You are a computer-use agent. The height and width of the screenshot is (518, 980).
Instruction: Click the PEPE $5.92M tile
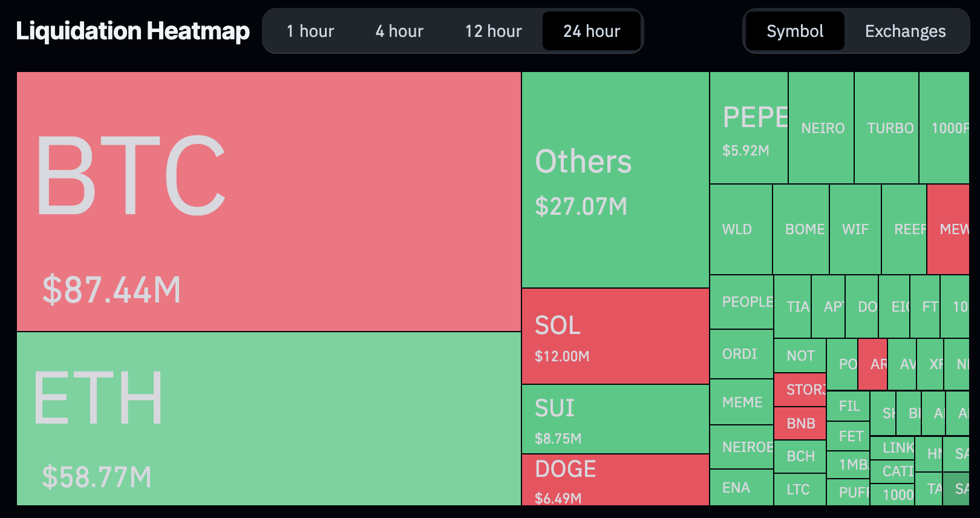point(749,128)
